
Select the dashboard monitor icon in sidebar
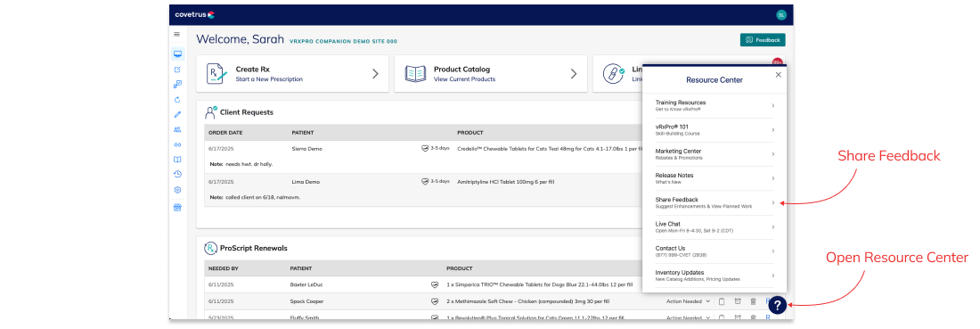tap(177, 53)
